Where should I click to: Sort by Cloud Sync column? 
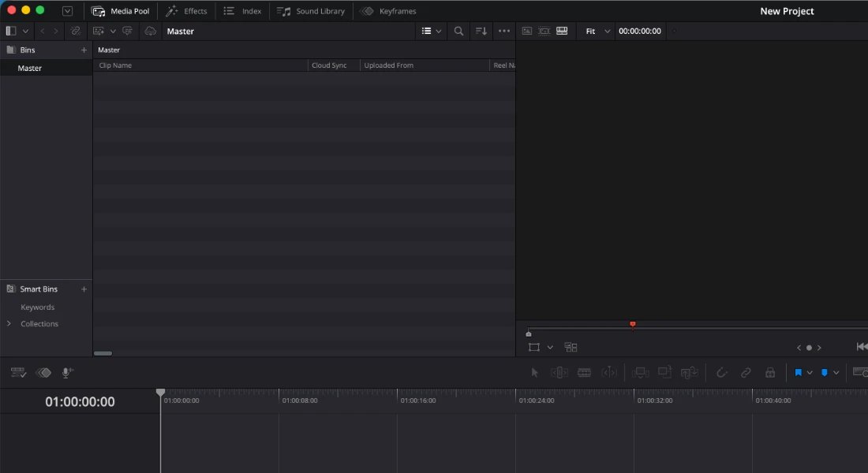[329, 65]
